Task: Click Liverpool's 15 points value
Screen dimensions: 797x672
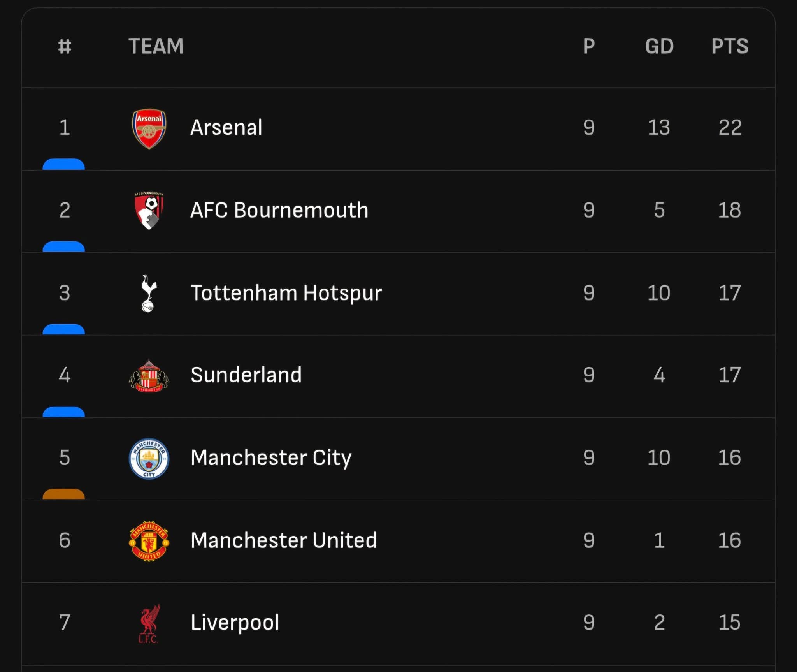Action: click(x=729, y=622)
